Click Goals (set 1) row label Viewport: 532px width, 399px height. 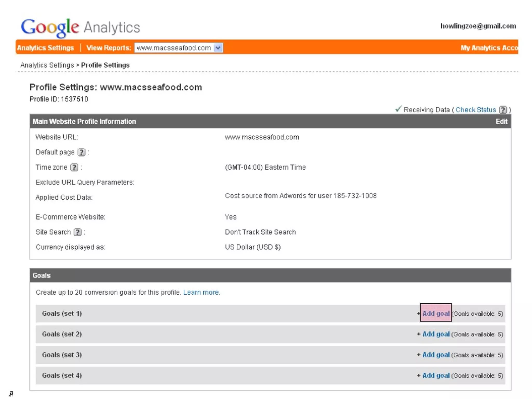(62, 314)
